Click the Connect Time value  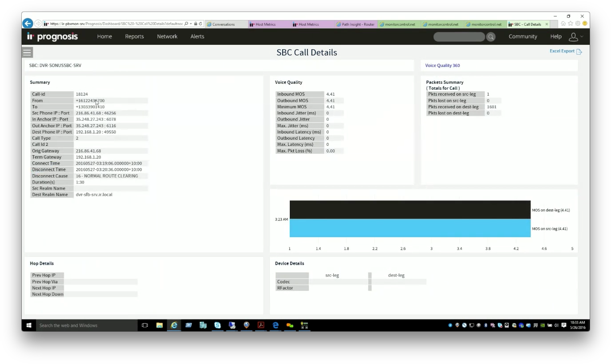point(109,163)
